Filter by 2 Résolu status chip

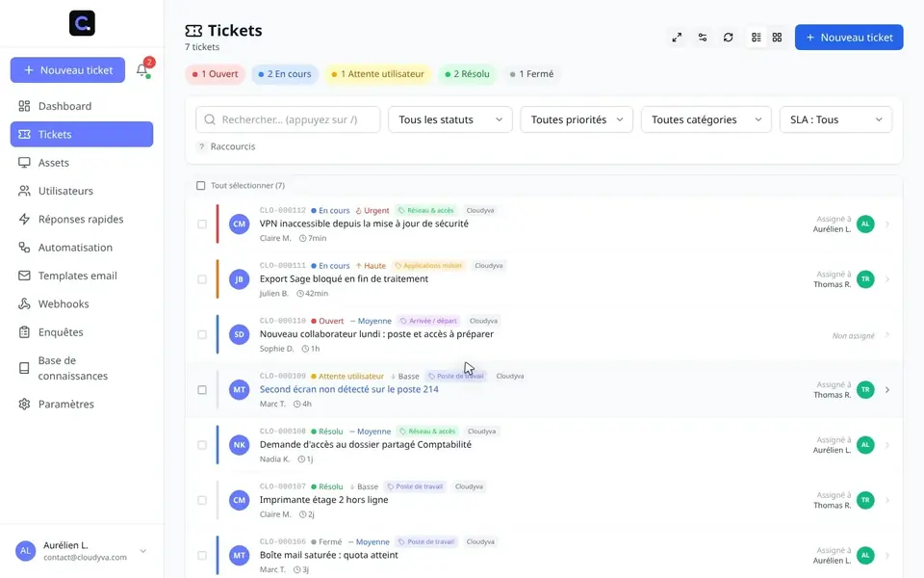467,74
